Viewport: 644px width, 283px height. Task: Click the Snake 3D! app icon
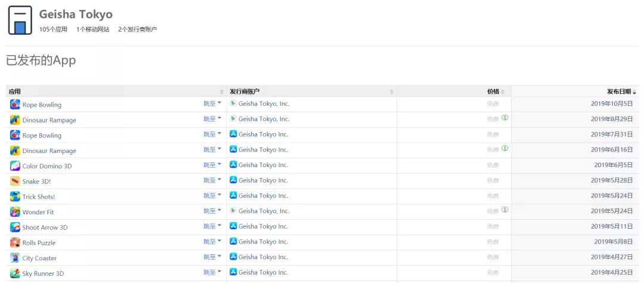15,181
